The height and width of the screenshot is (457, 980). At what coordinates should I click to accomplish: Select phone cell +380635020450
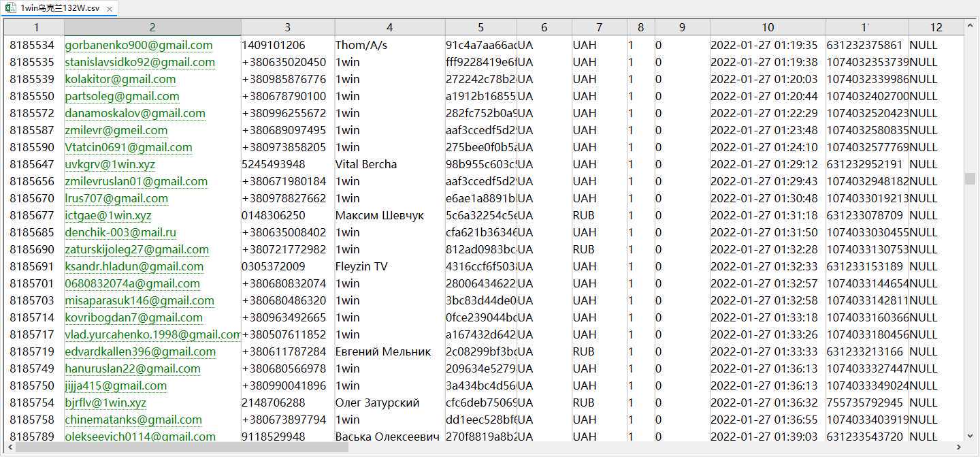pyautogui.click(x=288, y=62)
